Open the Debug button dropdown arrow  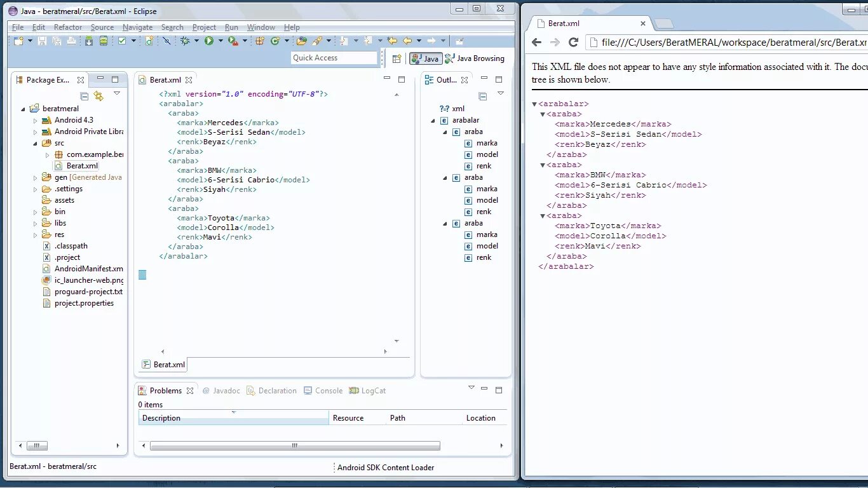(x=196, y=41)
